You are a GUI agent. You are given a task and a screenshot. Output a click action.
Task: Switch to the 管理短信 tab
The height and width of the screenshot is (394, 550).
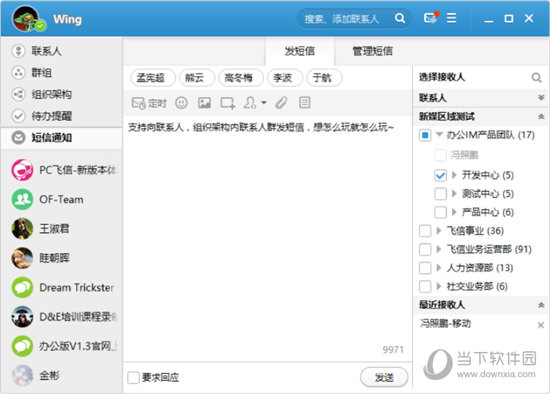[x=373, y=51]
